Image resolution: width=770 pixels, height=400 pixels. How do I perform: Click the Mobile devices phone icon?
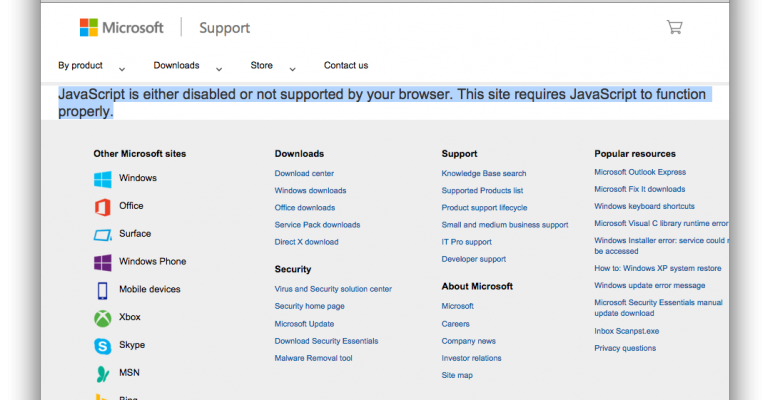click(x=102, y=291)
